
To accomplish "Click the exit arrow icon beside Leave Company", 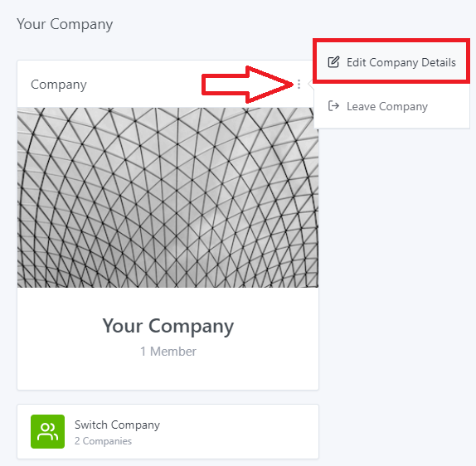I will coord(333,106).
